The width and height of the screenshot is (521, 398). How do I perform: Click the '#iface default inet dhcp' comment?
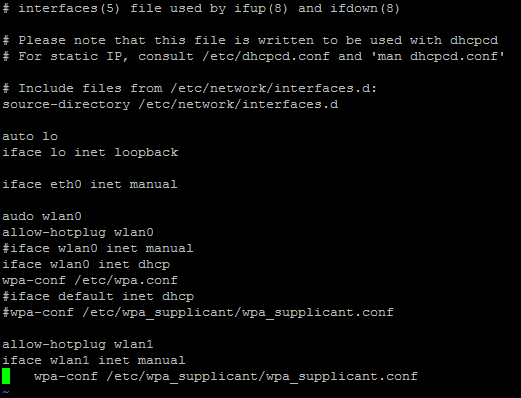click(x=98, y=296)
